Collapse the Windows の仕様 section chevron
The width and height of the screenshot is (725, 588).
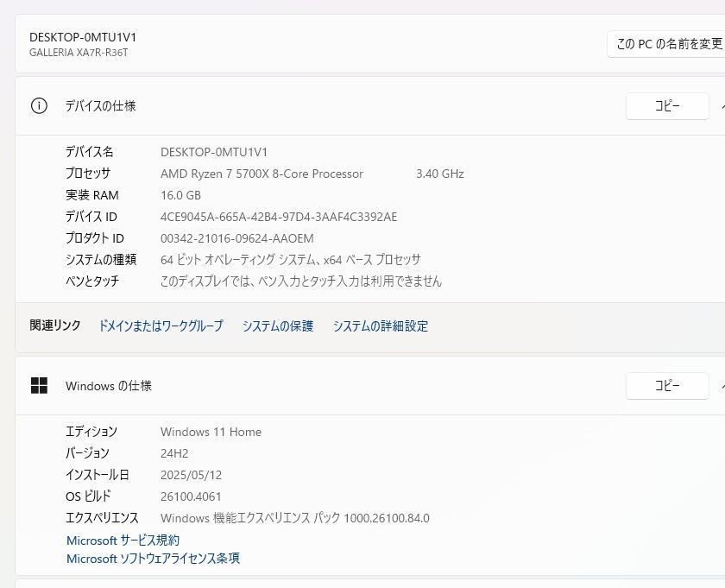click(722, 385)
